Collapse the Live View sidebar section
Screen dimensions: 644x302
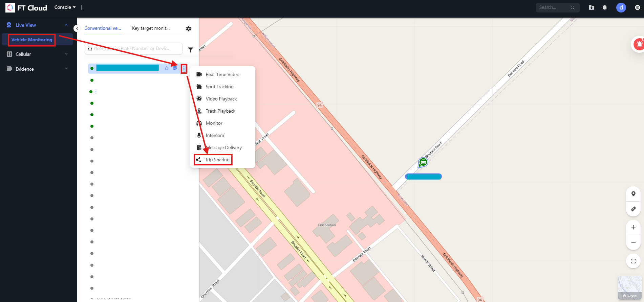66,25
